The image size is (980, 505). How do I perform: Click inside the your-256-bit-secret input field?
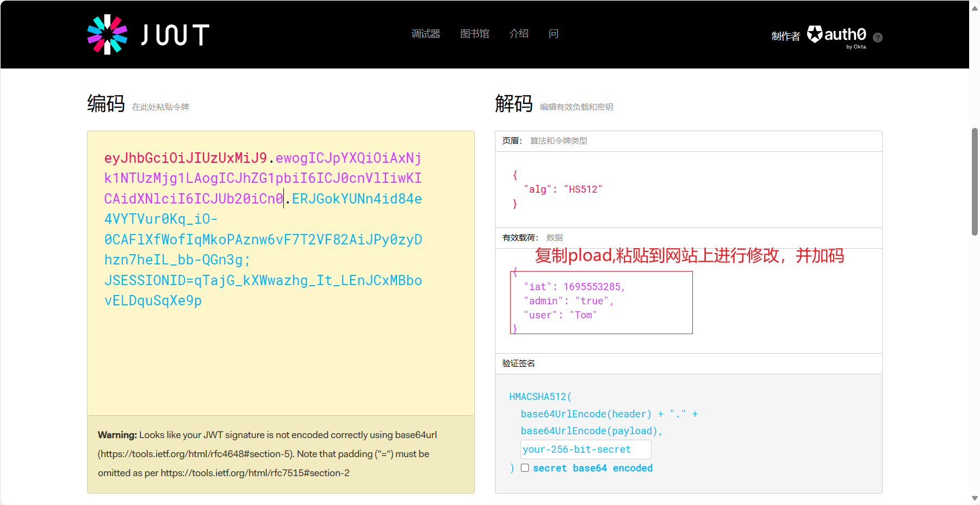(x=585, y=449)
